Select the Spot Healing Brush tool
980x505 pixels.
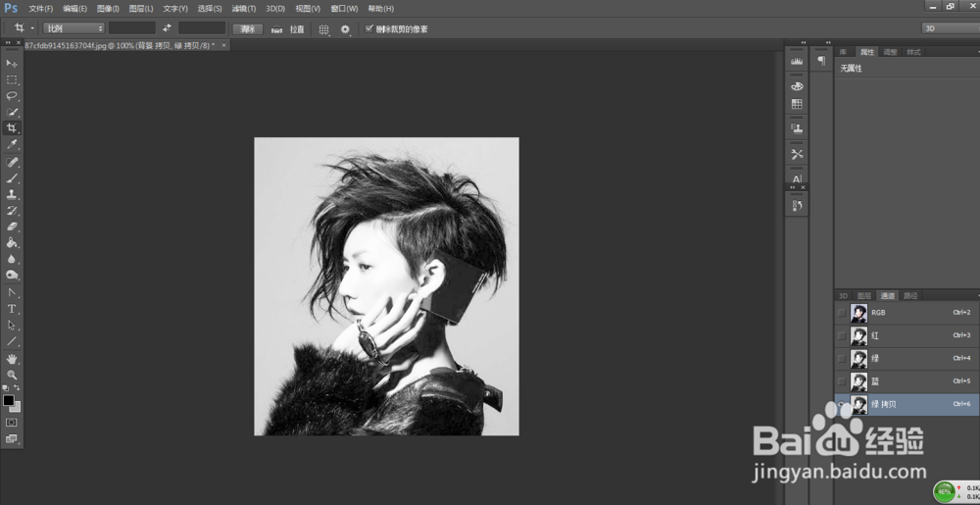tap(11, 162)
